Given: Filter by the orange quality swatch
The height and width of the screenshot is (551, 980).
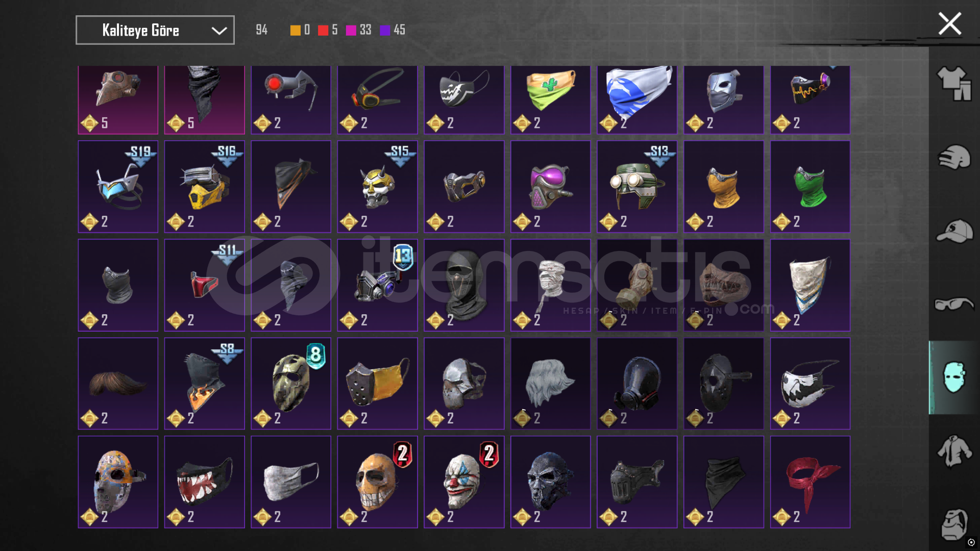Looking at the screenshot, I should 295,31.
